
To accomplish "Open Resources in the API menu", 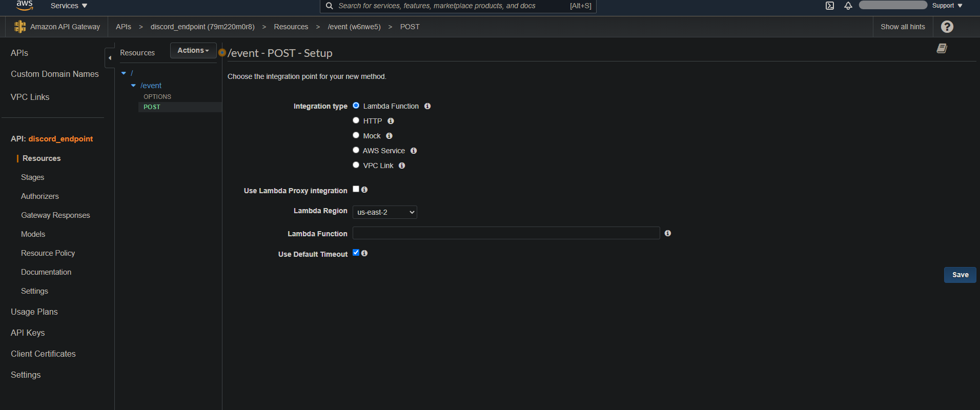I will pos(42,158).
